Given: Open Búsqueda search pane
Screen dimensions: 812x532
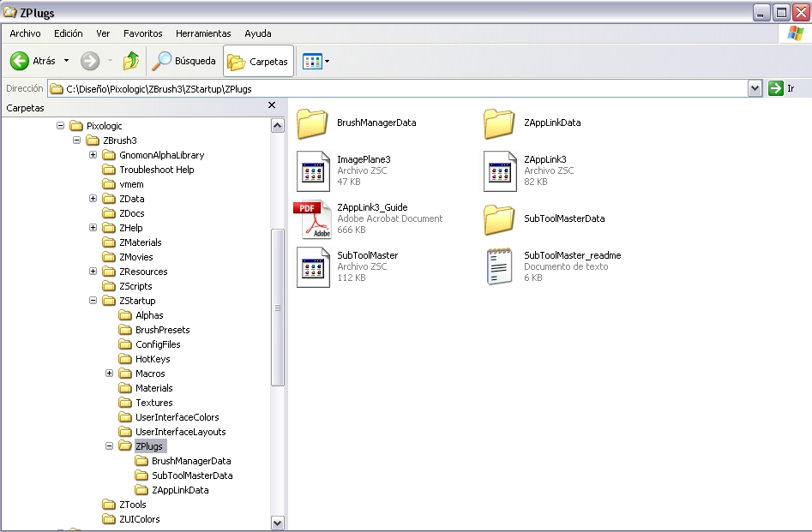Looking at the screenshot, I should click(x=184, y=61).
